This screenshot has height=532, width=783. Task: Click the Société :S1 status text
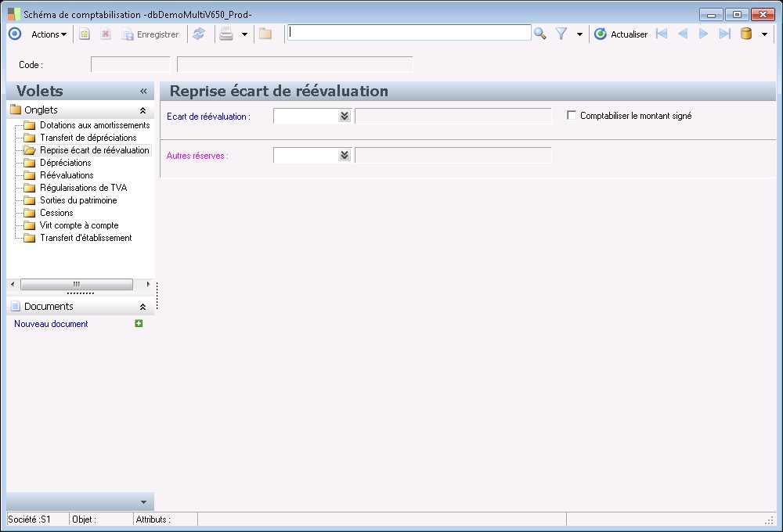pyautogui.click(x=30, y=519)
